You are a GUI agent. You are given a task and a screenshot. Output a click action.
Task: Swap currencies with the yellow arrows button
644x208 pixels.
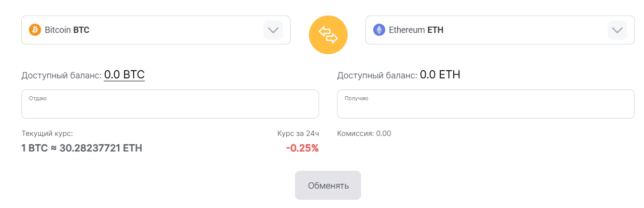coord(328,35)
